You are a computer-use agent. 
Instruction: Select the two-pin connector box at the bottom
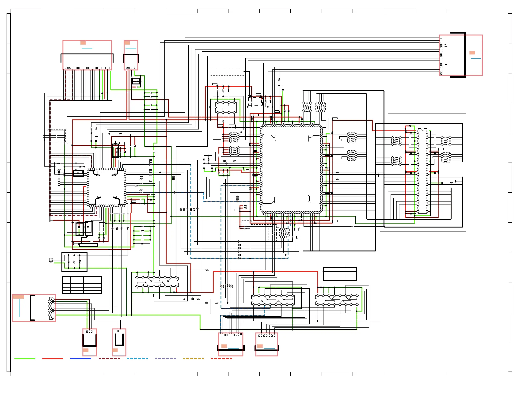(x=119, y=342)
